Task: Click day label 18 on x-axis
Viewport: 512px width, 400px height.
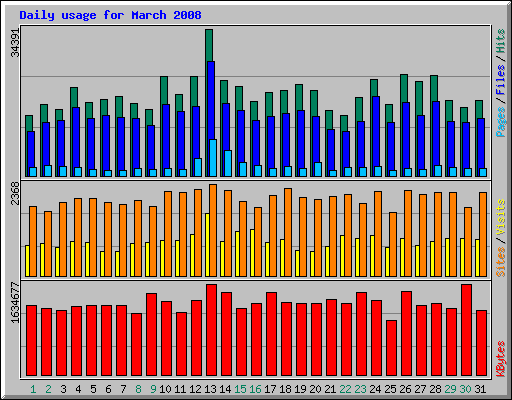Action: pyautogui.click(x=285, y=389)
